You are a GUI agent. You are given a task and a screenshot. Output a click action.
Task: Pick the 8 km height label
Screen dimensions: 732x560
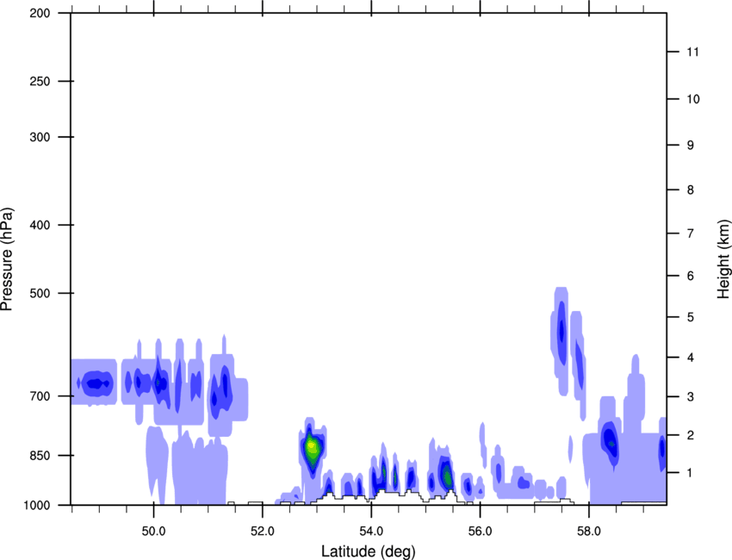[691, 190]
